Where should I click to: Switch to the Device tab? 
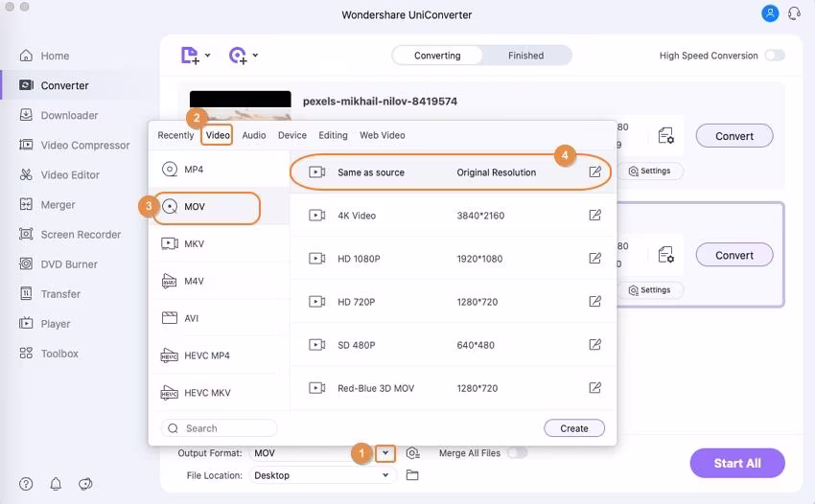pyautogui.click(x=292, y=135)
